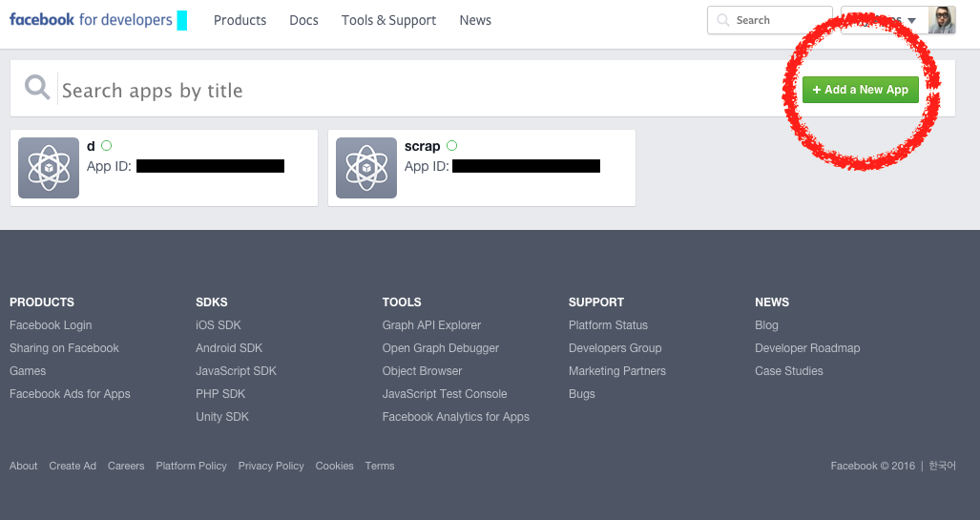Click the 'Facebook © 2016' copyright text

click(872, 466)
